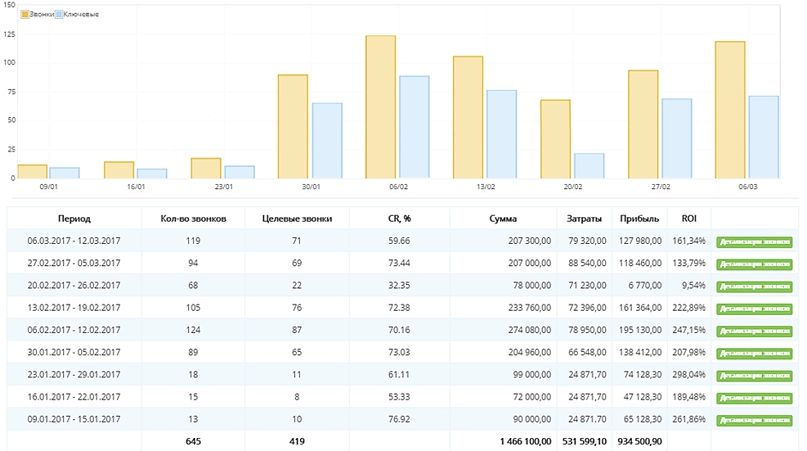The width and height of the screenshot is (807, 451).
Task: Click total profit 934 500,90
Action: pyautogui.click(x=640, y=442)
